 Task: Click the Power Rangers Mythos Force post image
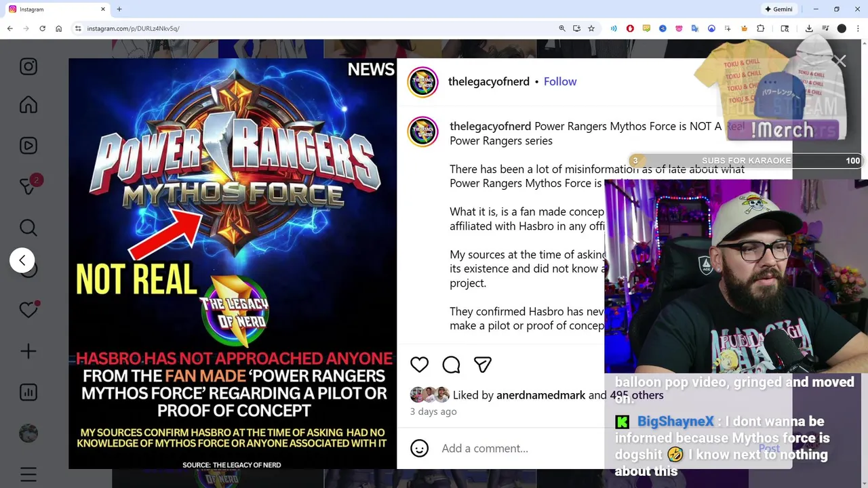[x=233, y=264]
